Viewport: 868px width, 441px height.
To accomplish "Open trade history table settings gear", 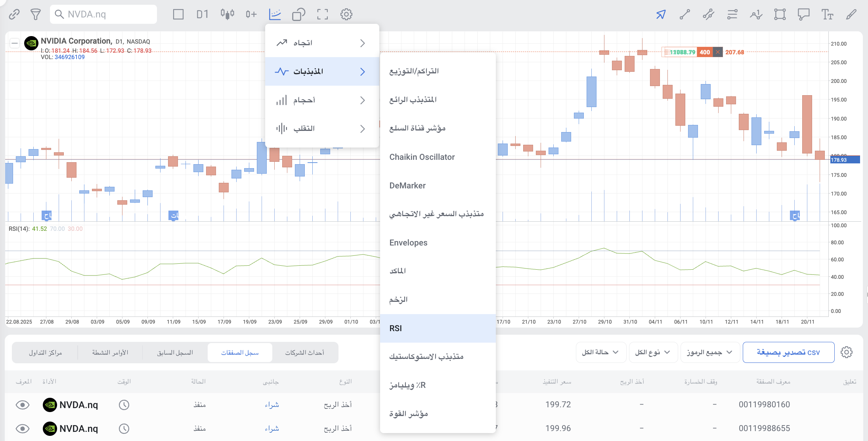I will pos(846,352).
